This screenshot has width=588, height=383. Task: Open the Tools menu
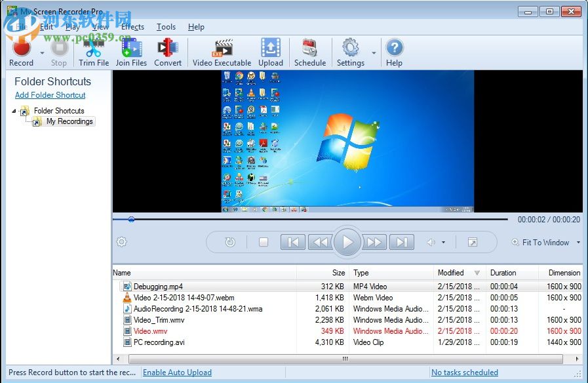tap(166, 27)
